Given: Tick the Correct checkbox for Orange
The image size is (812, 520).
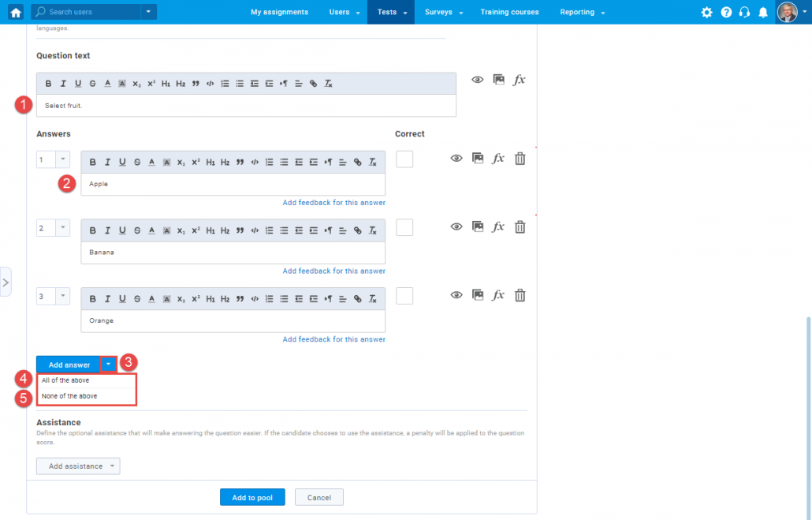Looking at the screenshot, I should click(x=404, y=296).
